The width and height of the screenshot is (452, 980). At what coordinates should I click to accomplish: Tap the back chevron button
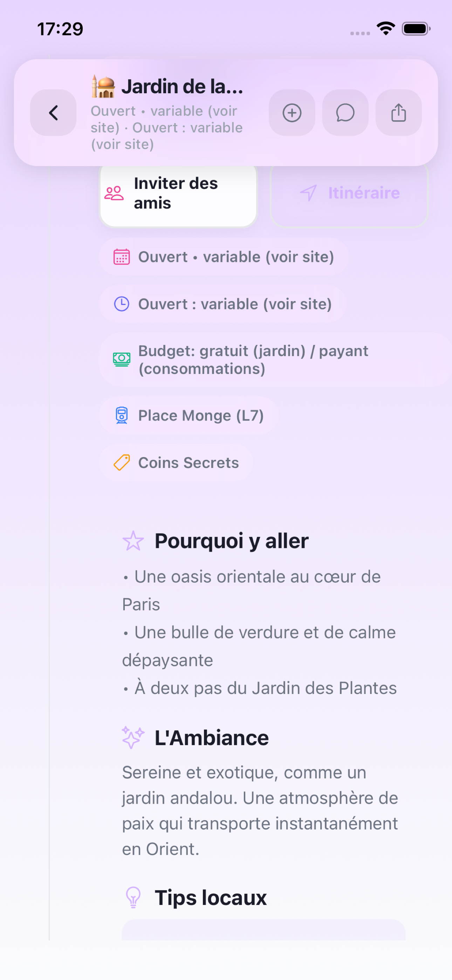coord(53,113)
